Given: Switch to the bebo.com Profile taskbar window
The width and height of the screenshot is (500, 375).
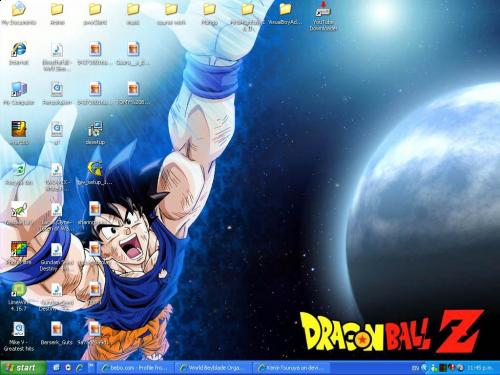Looking at the screenshot, I should coord(136,368).
